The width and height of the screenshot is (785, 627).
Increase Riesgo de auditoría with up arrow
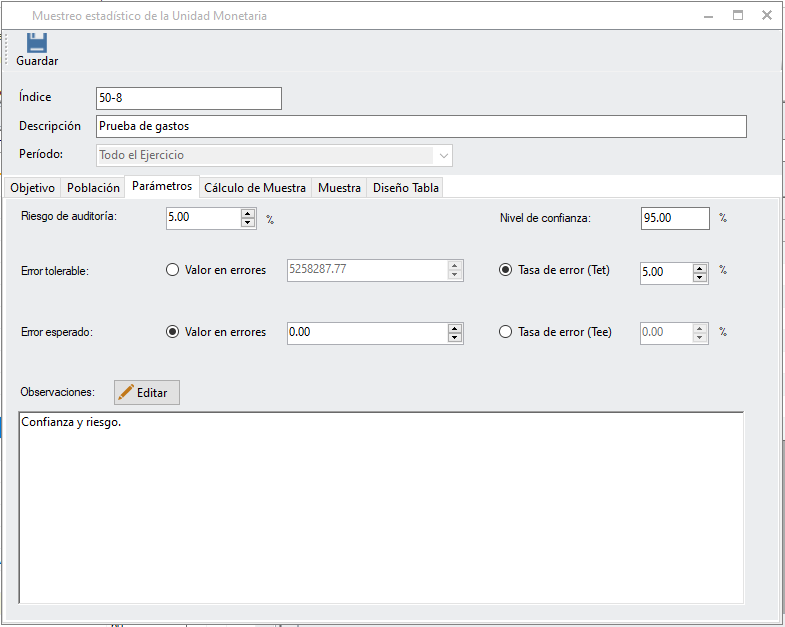click(248, 213)
